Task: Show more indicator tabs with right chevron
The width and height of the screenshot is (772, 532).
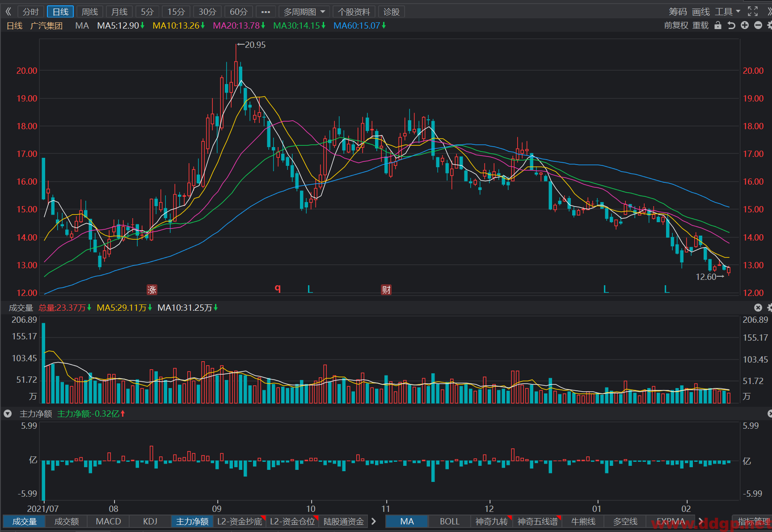Action: pyautogui.click(x=374, y=521)
